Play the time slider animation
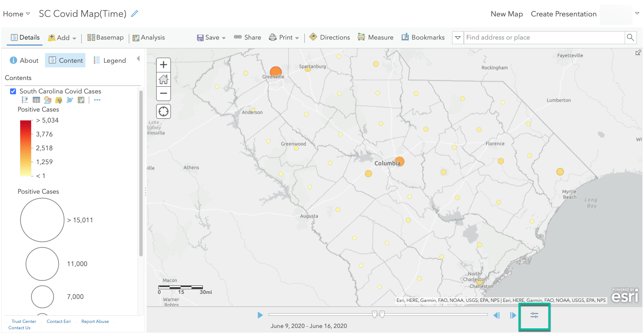Screen dimensions: 644x333 (260, 314)
